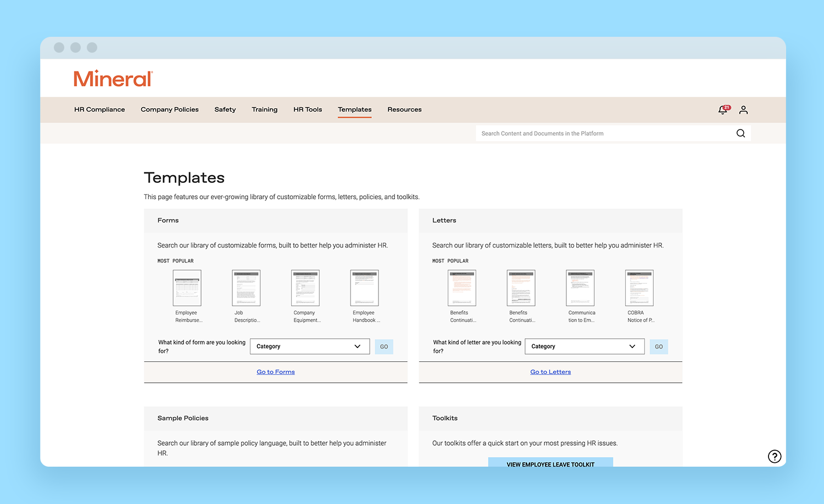Follow the Go to Letters link

[x=550, y=372]
